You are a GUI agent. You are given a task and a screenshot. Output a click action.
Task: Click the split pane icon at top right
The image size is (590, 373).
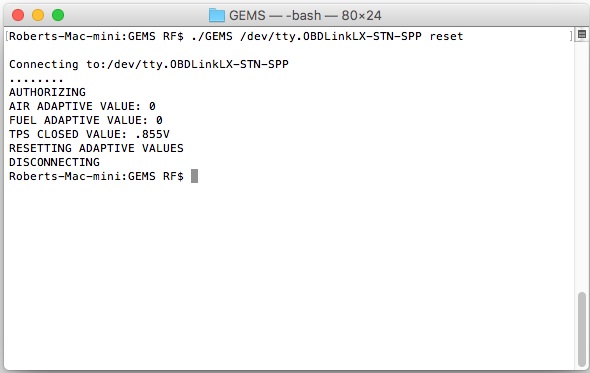[581, 34]
